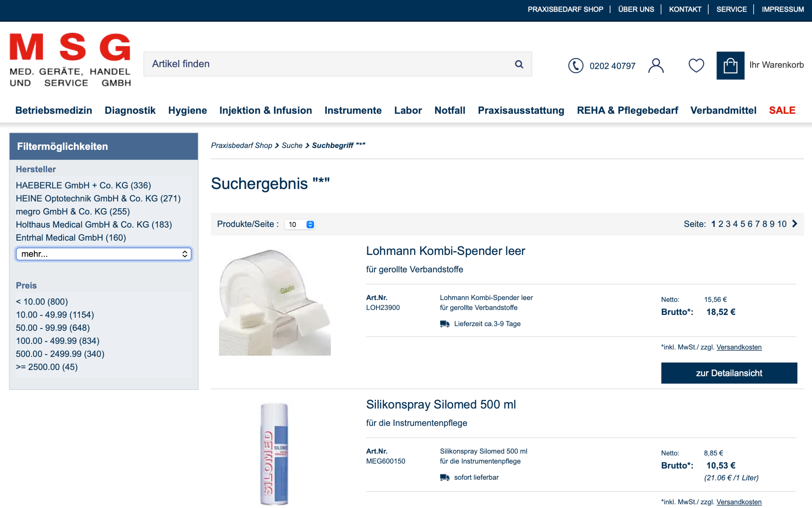
Task: Go to results page 2
Action: pyautogui.click(x=720, y=224)
